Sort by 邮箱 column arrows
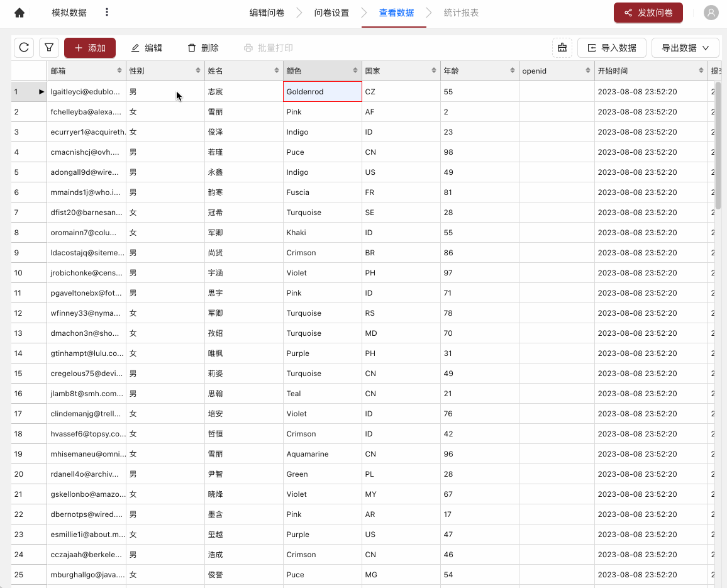Viewport: 727px width, 588px height. 119,70
